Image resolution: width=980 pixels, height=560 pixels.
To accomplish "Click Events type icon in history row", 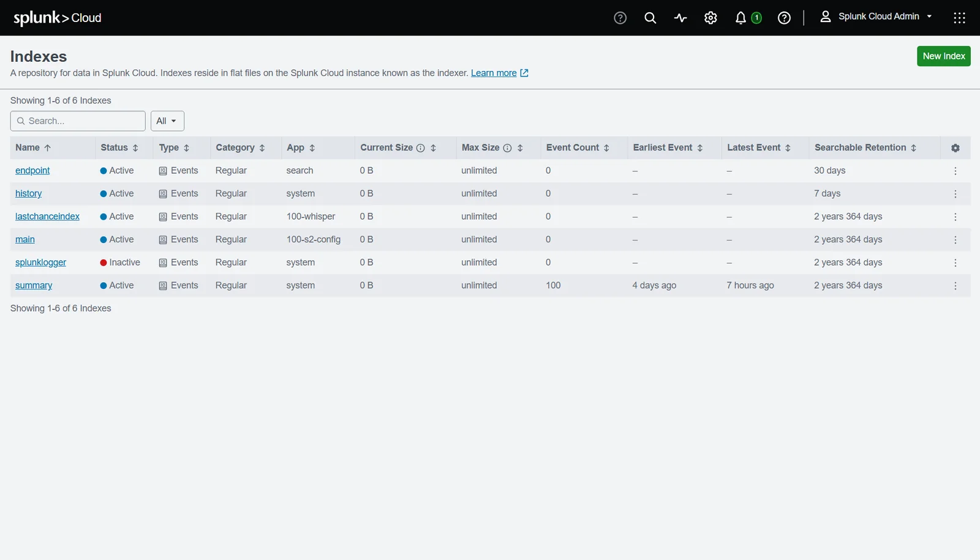I will coord(163,194).
